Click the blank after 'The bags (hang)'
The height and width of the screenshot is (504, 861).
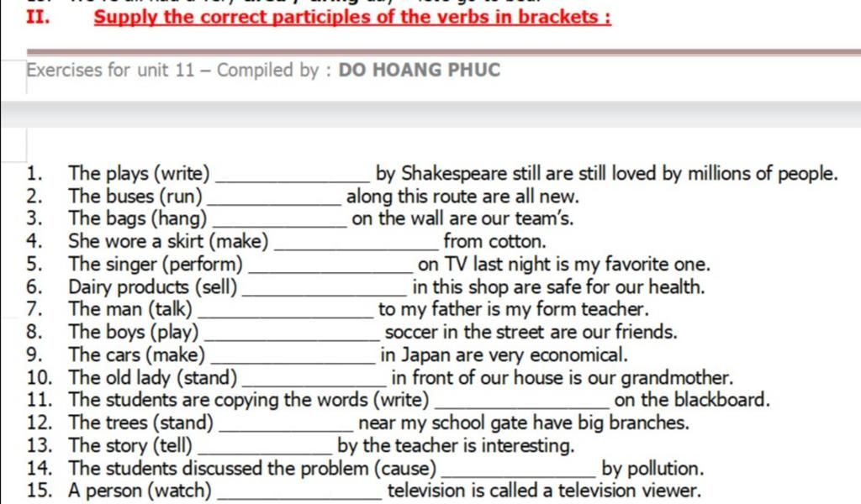pyautogui.click(x=280, y=220)
